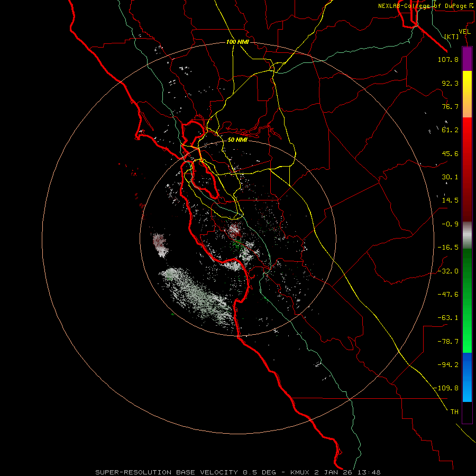Click the -94.2 legend value
This screenshot has width=476, height=476.
[448, 365]
